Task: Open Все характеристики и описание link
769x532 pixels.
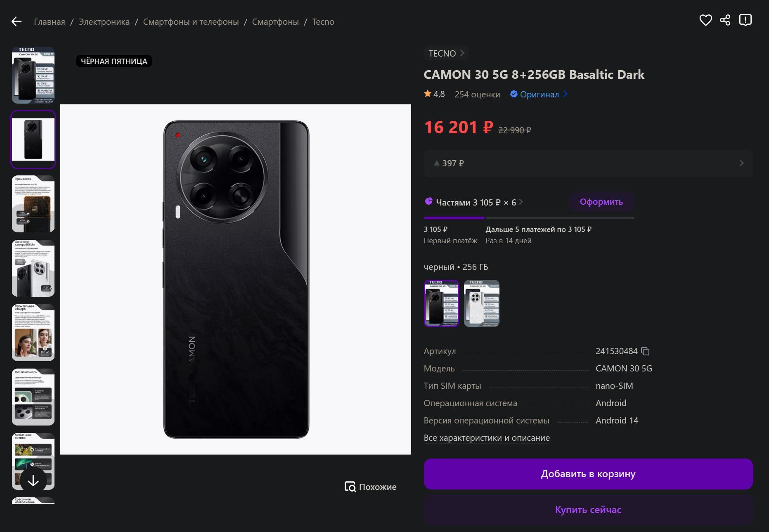Action: click(487, 438)
